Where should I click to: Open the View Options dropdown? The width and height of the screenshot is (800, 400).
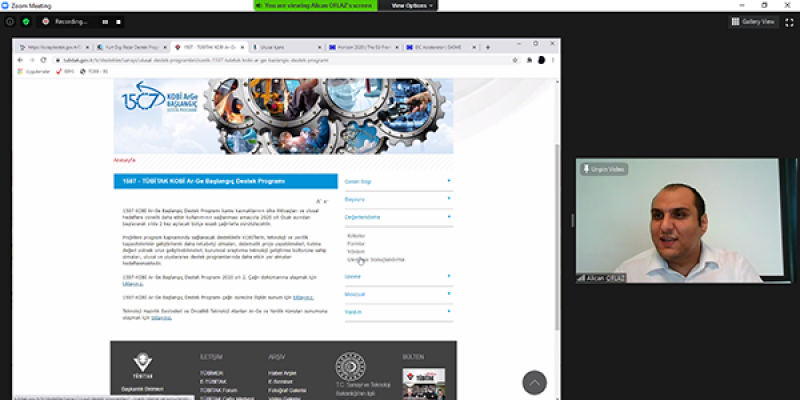click(412, 6)
